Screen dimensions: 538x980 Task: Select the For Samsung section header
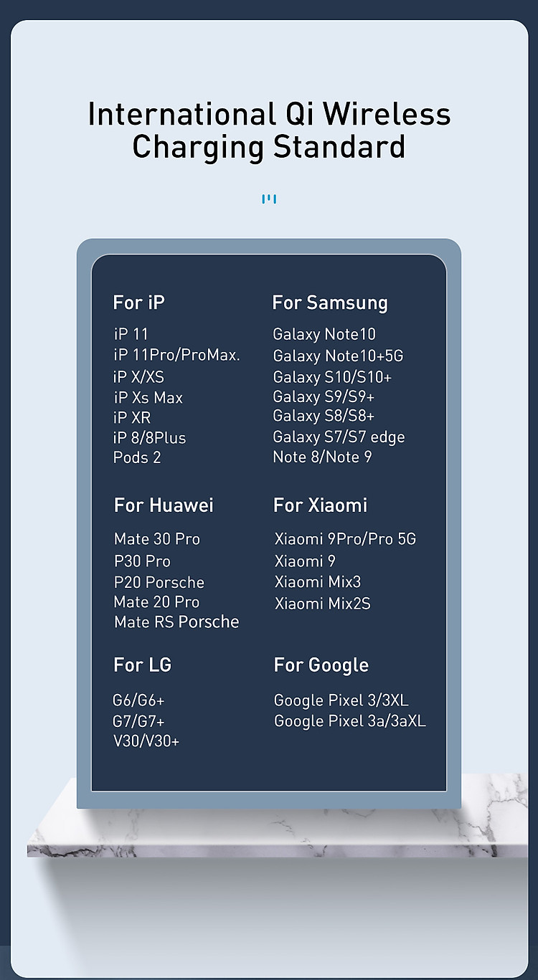330,303
